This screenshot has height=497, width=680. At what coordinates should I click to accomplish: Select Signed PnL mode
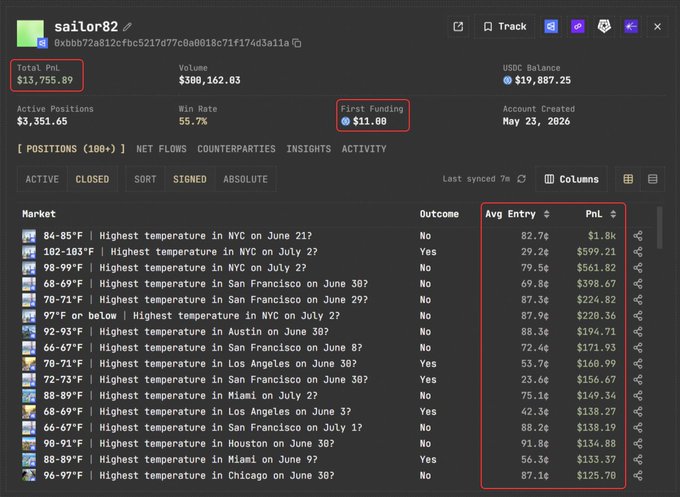point(190,179)
